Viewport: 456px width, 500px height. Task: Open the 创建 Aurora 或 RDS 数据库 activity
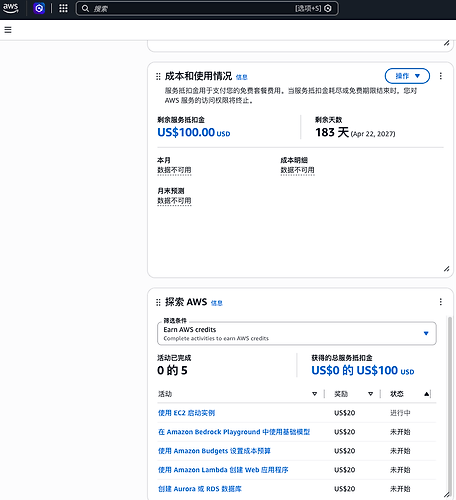pyautogui.click(x=200, y=489)
